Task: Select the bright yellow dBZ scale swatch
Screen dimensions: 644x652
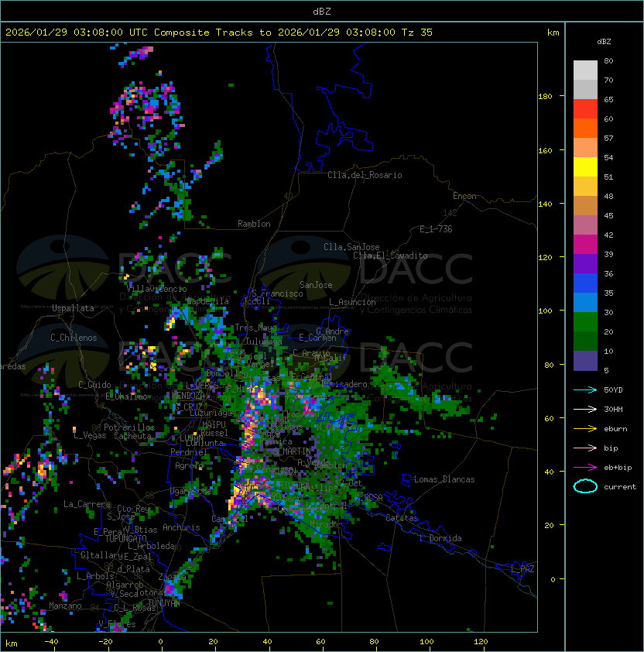Action: coord(585,167)
